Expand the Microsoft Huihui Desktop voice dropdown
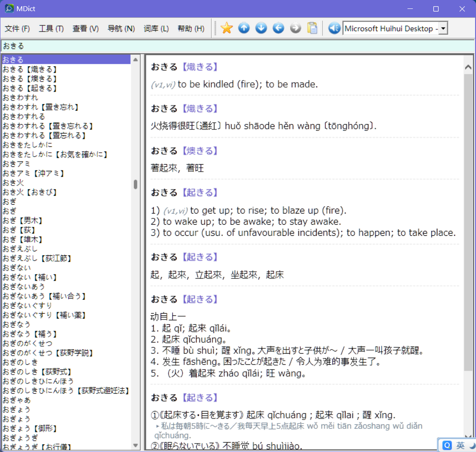 coord(444,28)
